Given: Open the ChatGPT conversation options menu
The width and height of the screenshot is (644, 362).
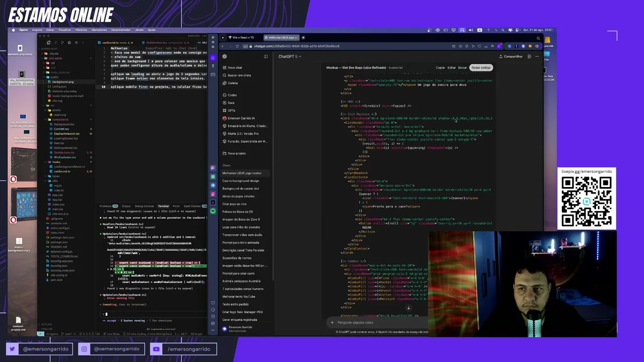Looking at the screenshot, I should [537, 56].
